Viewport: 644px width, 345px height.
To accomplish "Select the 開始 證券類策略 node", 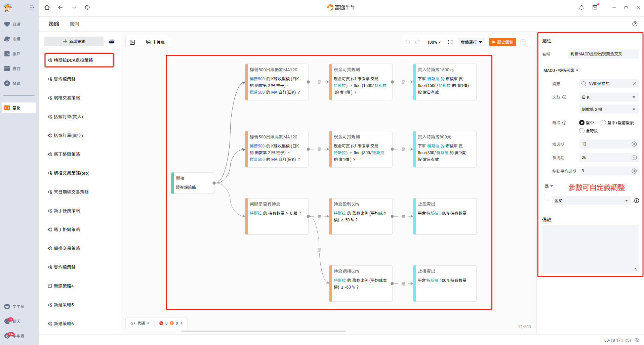I will coord(193,183).
